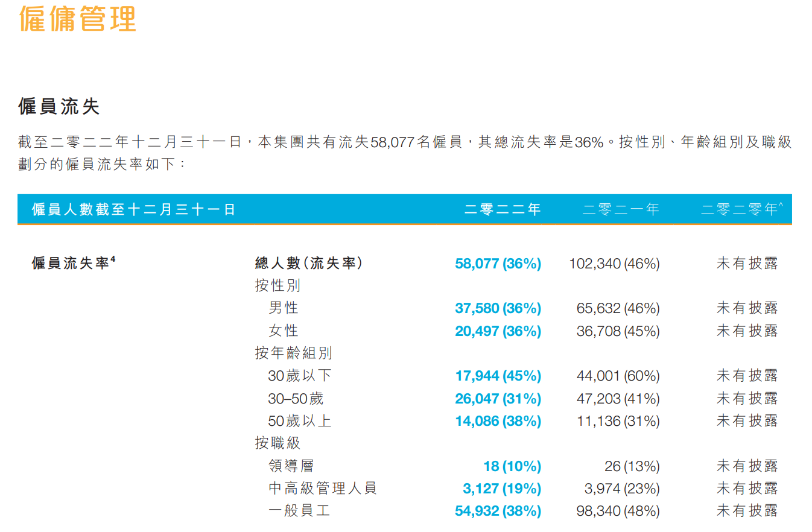Click the value 102,340 (46%)

(614, 264)
